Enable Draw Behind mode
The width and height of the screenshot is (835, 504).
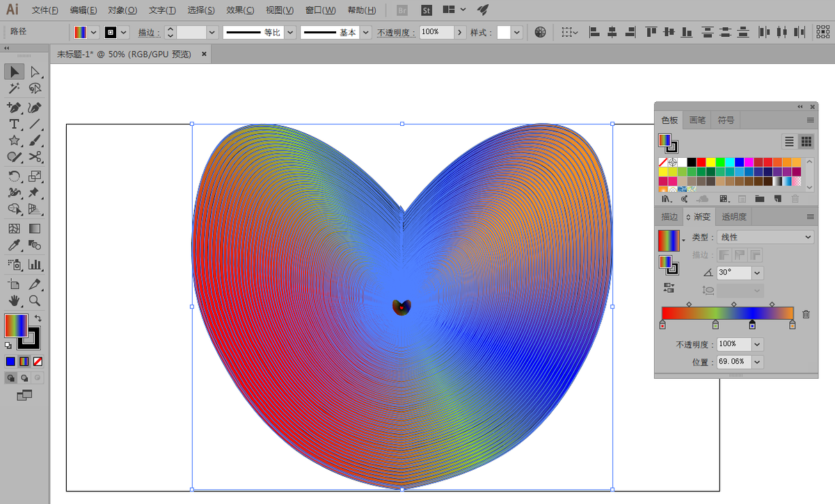pos(24,377)
